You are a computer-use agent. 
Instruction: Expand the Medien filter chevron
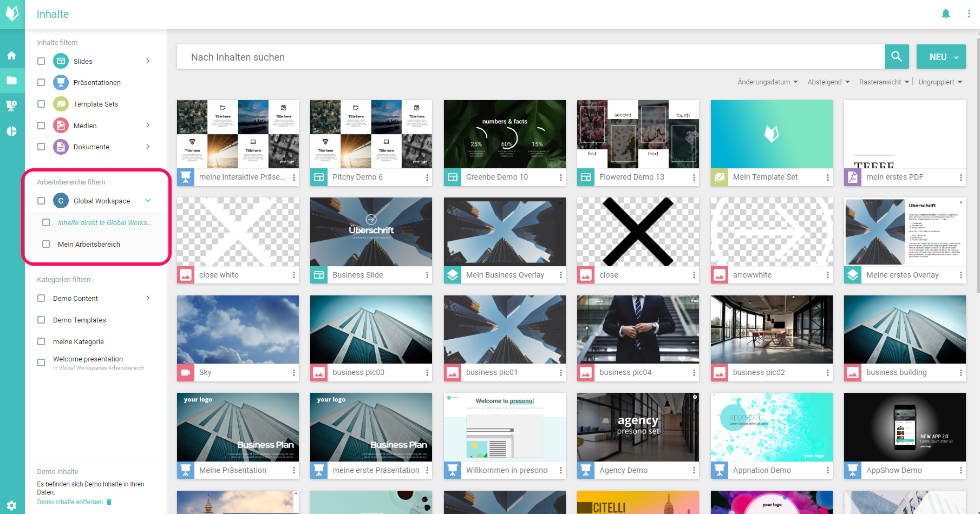point(148,126)
